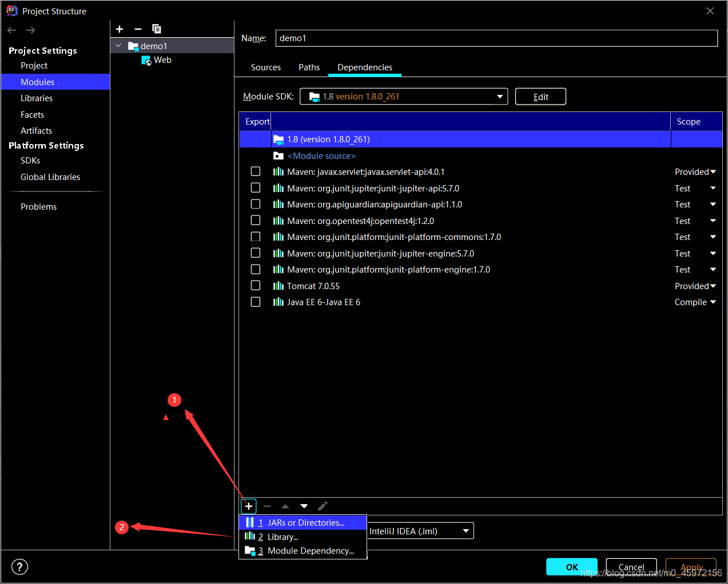Screen dimensions: 728x584
Task: Choose Module Dependency... menu item
Action: (x=303, y=551)
